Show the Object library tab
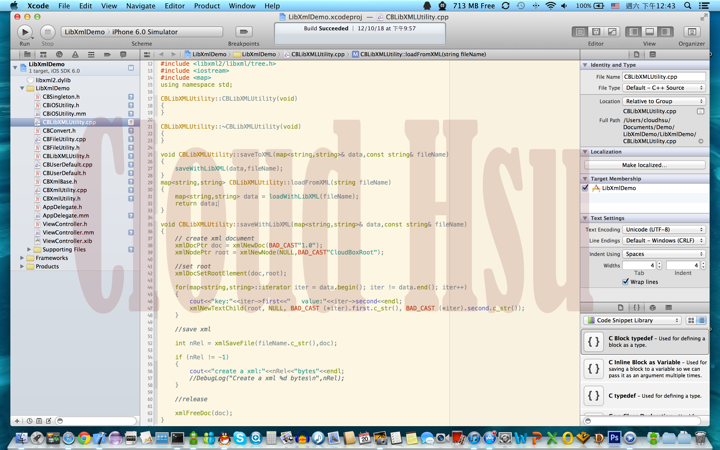 pyautogui.click(x=652, y=308)
